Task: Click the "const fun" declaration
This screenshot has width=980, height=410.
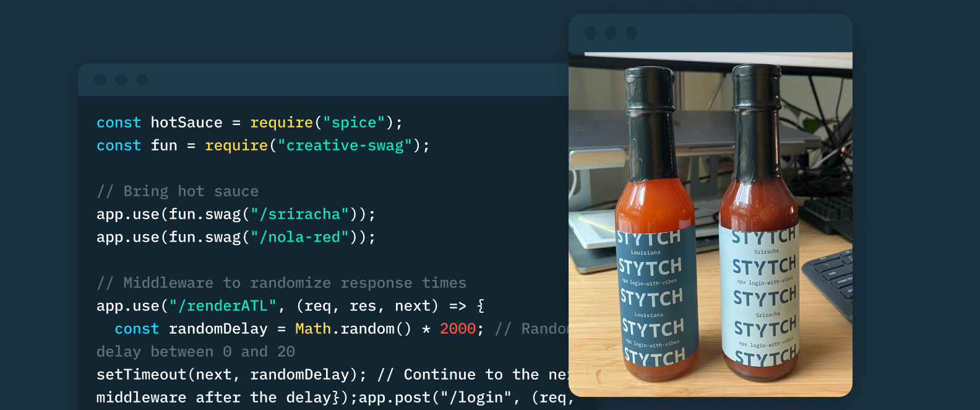Action: point(137,146)
